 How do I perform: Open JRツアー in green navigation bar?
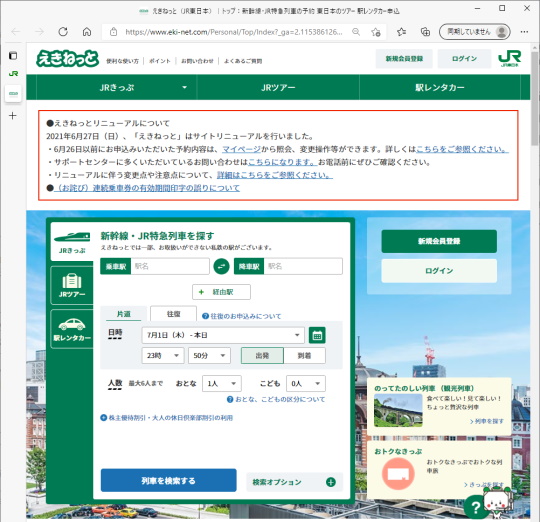tap(278, 87)
